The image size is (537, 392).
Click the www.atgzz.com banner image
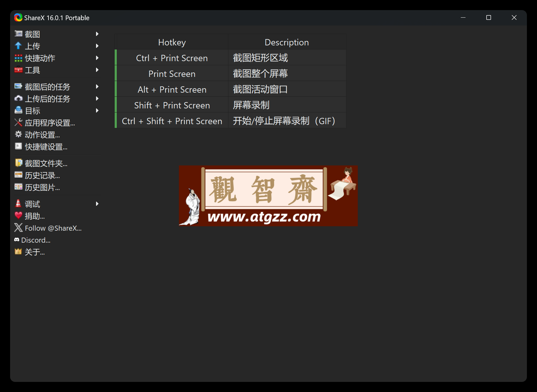268,196
